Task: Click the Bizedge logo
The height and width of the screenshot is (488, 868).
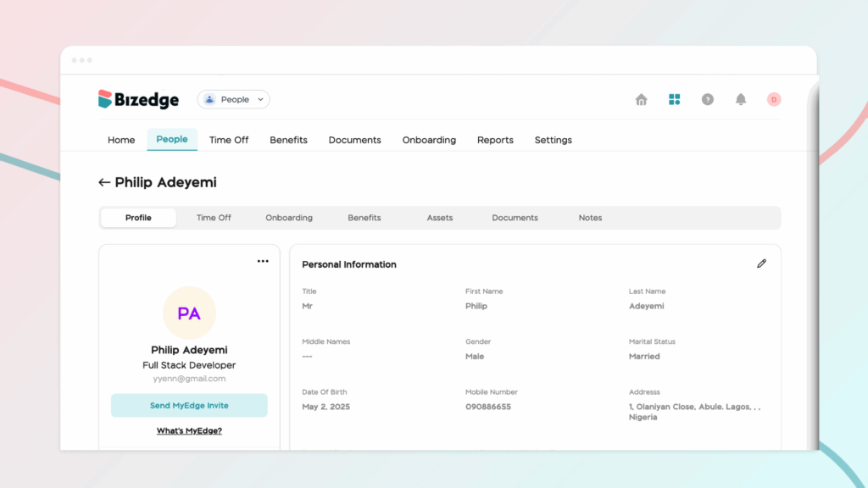Action: (139, 100)
